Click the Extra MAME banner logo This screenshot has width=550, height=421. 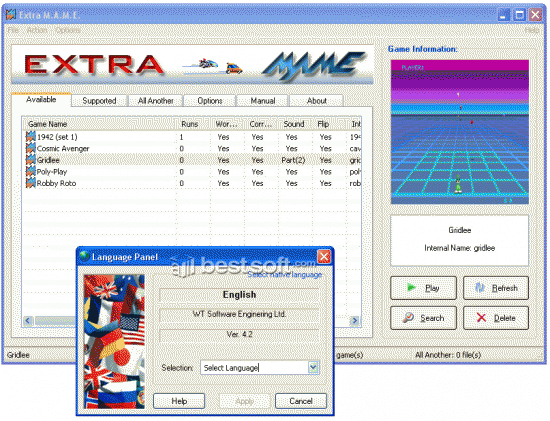tap(192, 65)
